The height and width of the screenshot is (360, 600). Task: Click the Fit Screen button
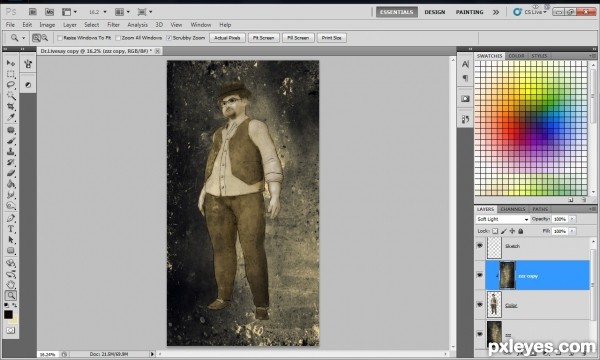tap(264, 38)
